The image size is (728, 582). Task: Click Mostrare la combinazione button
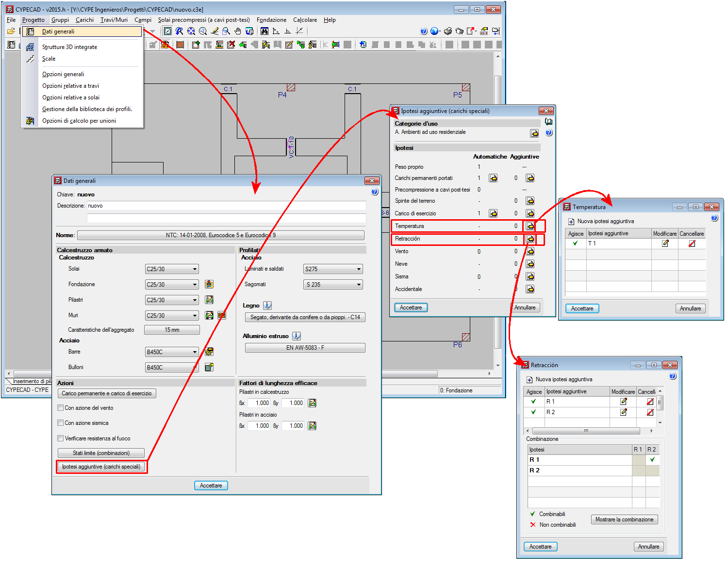624,519
